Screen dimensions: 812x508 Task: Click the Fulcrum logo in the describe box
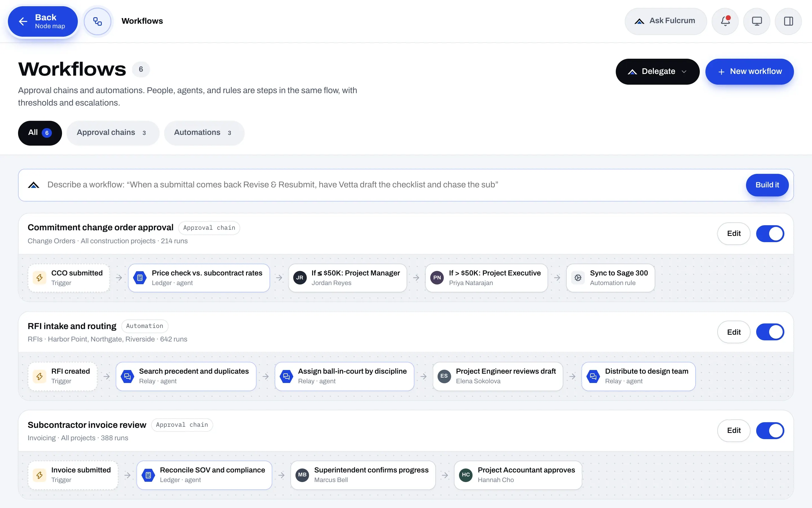(34, 185)
